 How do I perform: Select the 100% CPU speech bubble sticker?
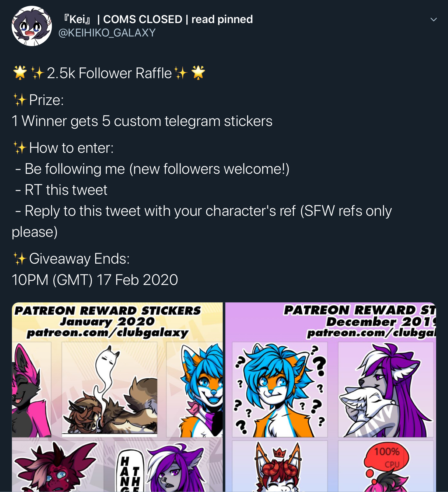pyautogui.click(x=386, y=466)
